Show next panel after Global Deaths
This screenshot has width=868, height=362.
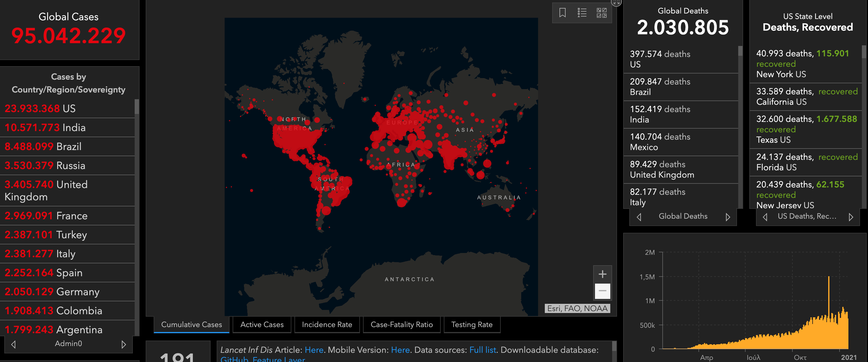728,217
